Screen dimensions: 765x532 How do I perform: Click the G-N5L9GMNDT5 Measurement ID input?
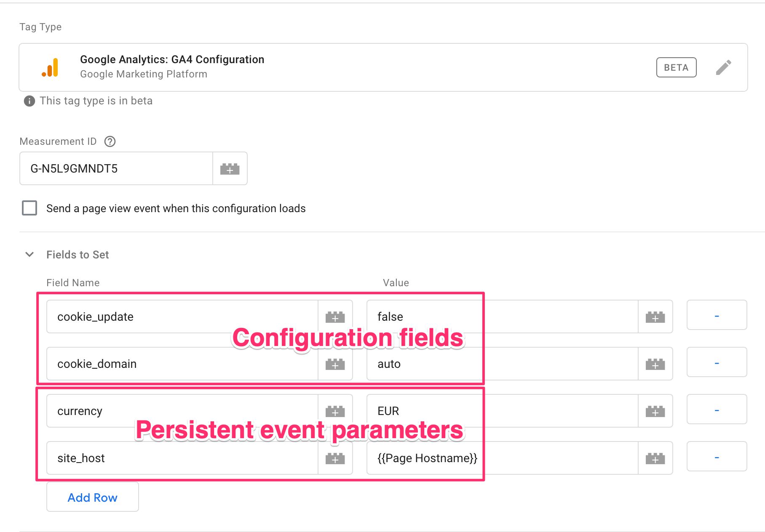click(116, 169)
